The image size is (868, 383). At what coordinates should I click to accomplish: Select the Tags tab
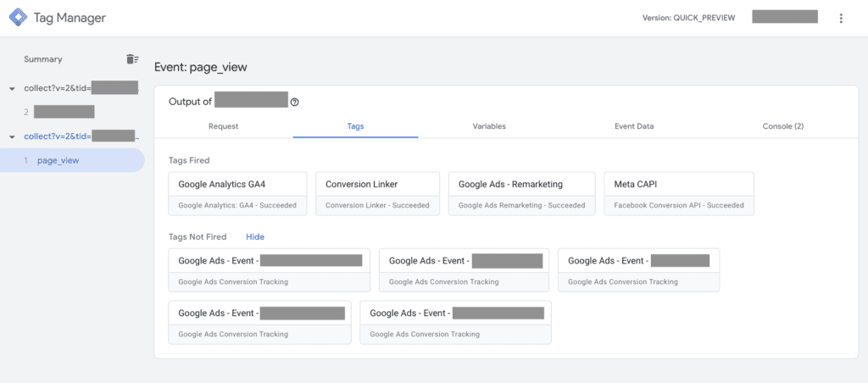356,126
